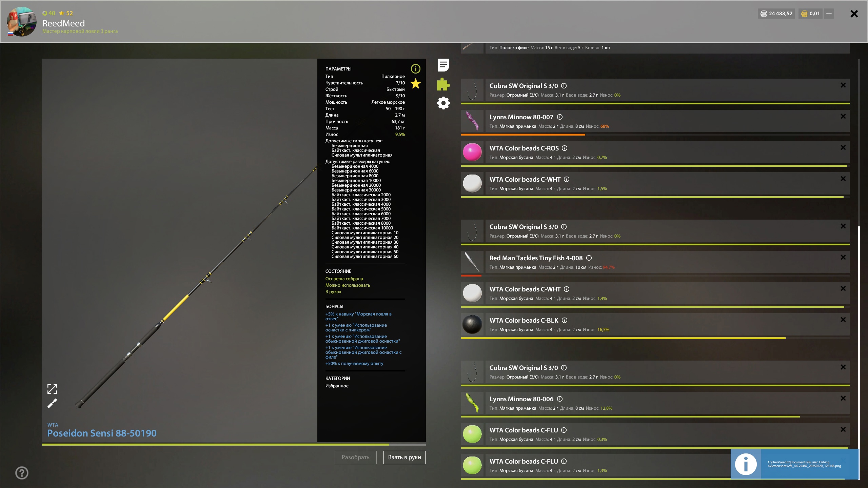Click the gold coins balance 0,01
868x488 pixels.
(x=810, y=14)
